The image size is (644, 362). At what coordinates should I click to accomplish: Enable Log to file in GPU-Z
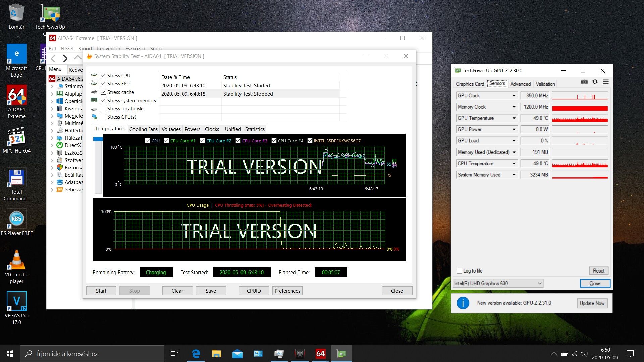(460, 270)
